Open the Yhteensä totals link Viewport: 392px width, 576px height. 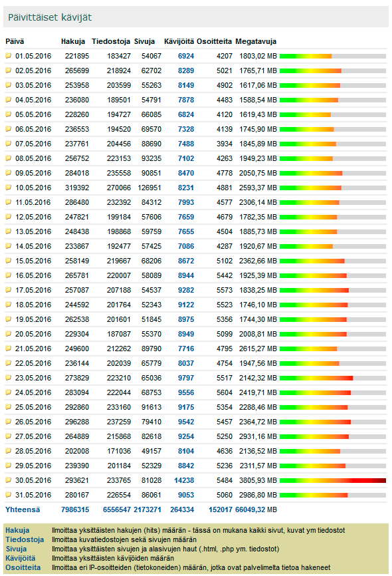(x=23, y=509)
